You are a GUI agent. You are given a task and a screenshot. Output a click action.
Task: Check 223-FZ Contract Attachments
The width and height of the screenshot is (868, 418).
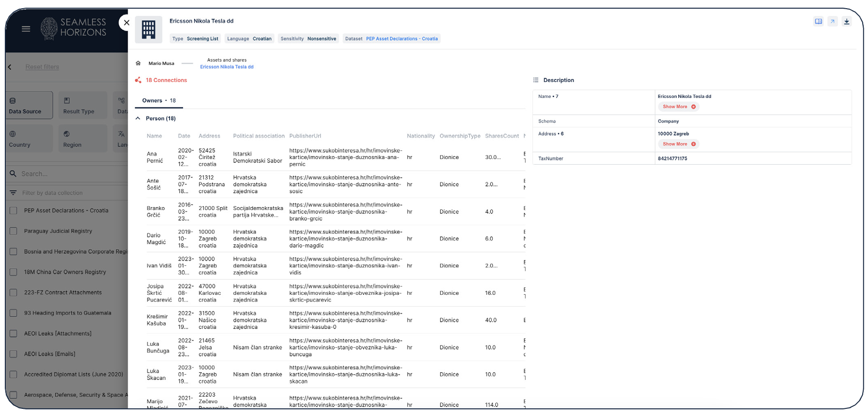click(x=13, y=292)
